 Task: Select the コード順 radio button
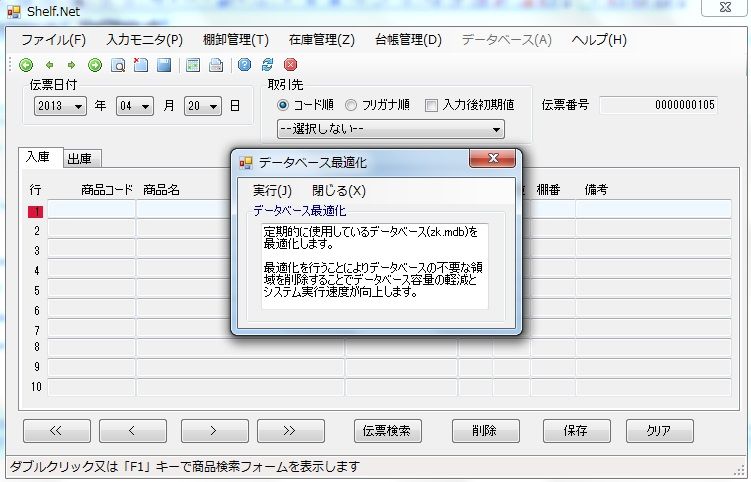pos(283,104)
